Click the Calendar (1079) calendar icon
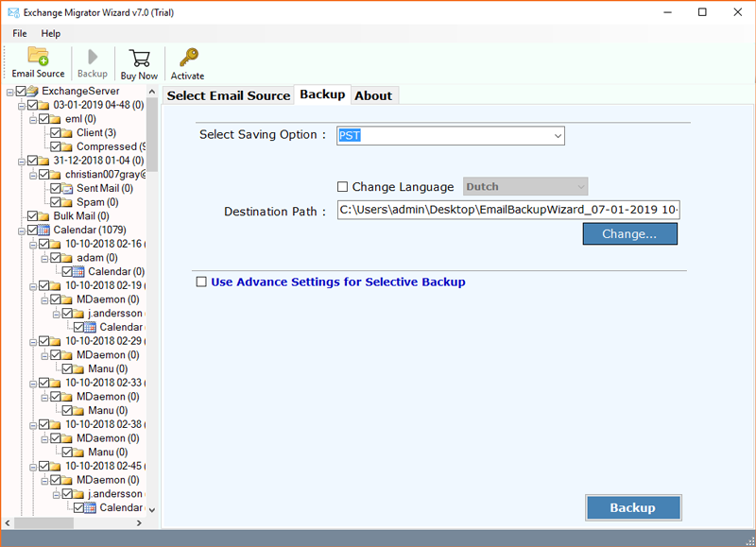 [x=43, y=230]
